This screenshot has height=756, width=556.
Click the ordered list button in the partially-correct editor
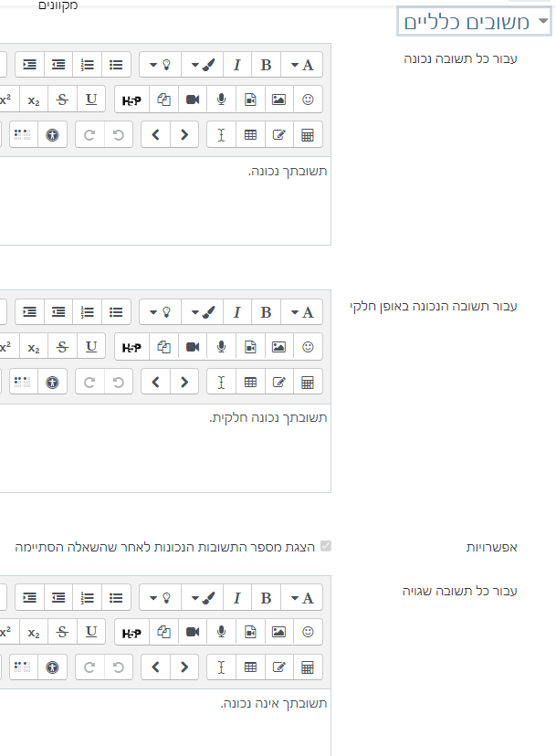(88, 312)
